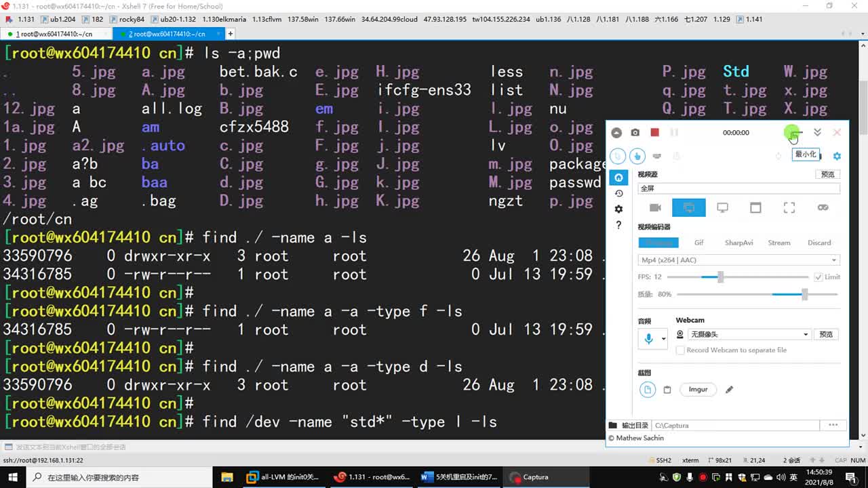Viewport: 868px width, 488px height.
Task: Select full screen video source
Action: pyautogui.click(x=689, y=208)
